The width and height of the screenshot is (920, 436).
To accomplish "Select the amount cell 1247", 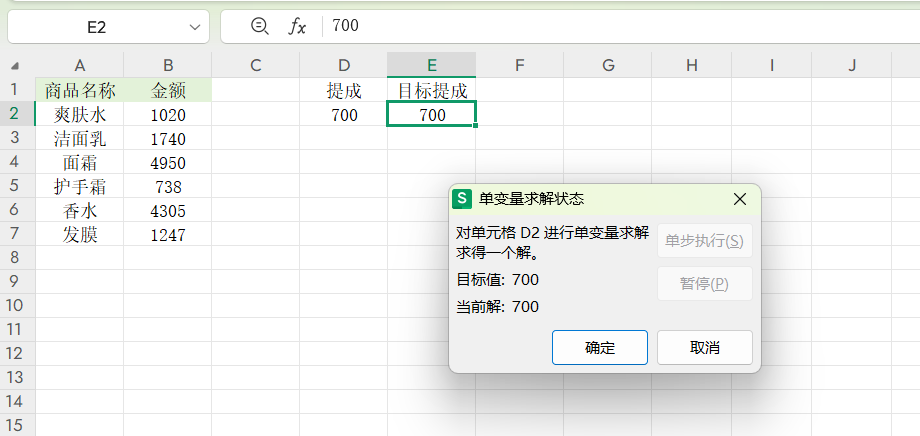I will coord(168,235).
